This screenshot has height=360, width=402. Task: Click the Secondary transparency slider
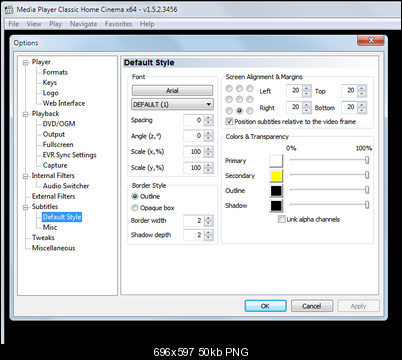click(x=329, y=175)
